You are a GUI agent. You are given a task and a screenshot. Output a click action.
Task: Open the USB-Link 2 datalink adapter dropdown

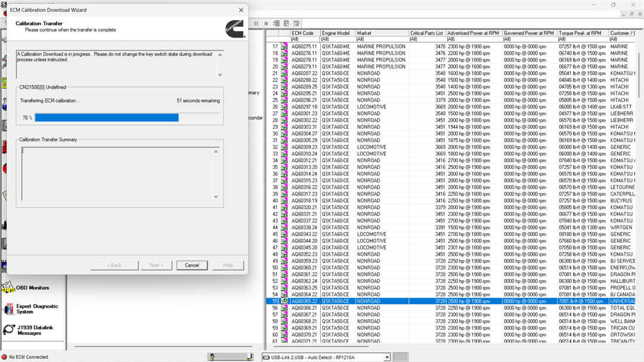387,357
